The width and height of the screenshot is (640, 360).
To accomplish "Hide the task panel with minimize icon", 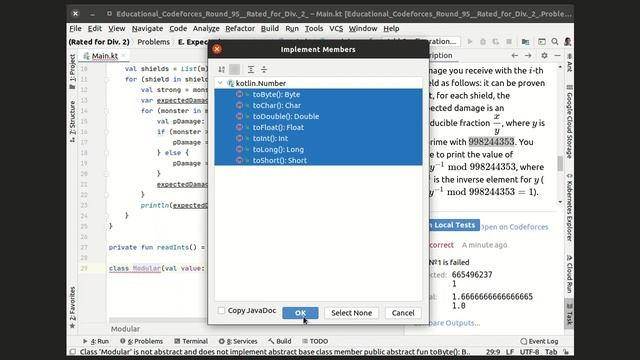I will 557,56.
